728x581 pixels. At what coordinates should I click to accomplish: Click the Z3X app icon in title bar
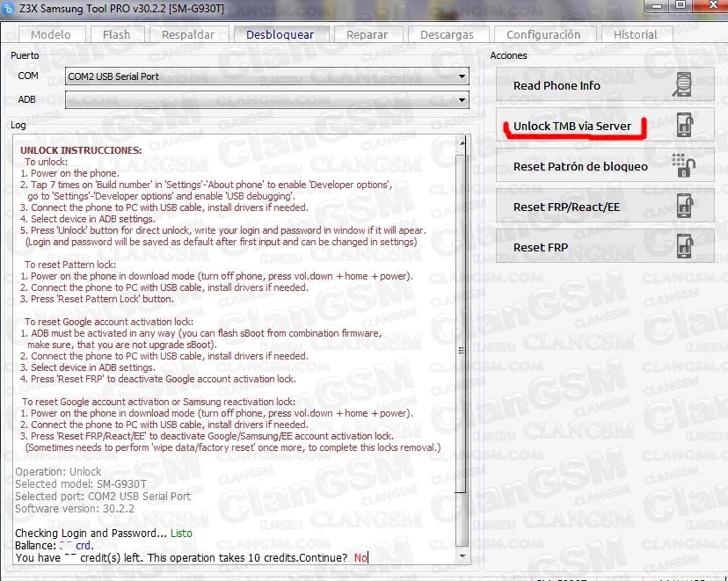tap(8, 9)
